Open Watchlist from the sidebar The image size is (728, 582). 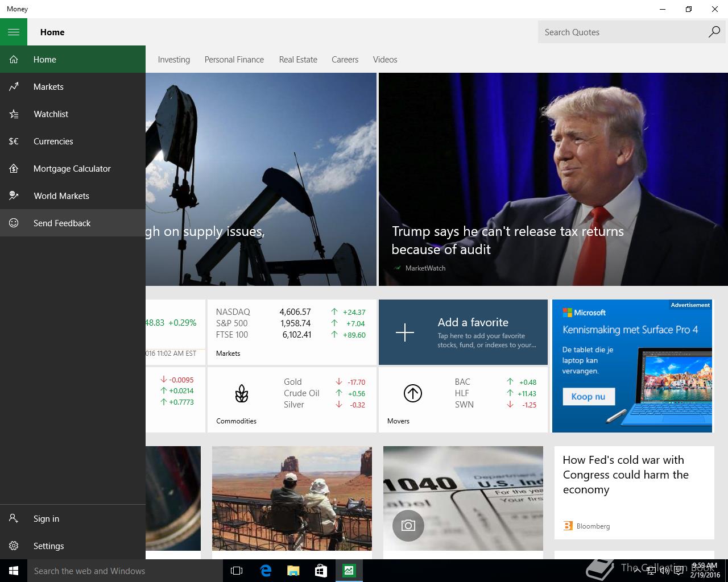(x=73, y=114)
